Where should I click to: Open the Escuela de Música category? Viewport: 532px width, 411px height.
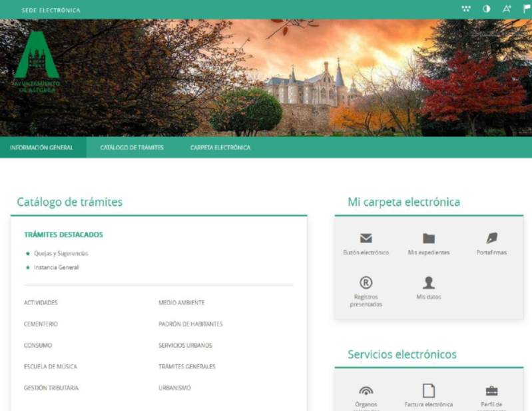tap(51, 366)
